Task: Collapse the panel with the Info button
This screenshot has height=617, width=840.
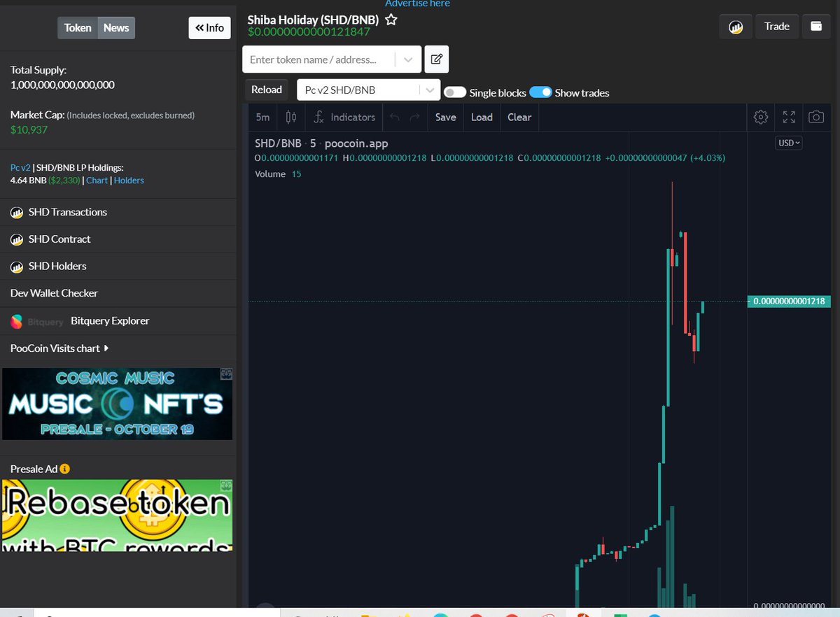Action: click(209, 28)
